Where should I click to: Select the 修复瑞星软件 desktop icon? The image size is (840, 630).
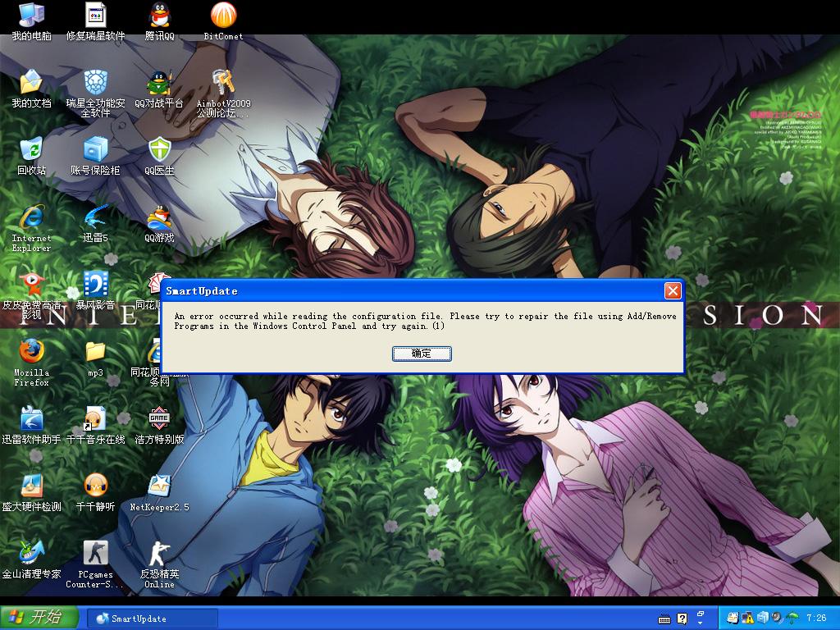(x=95, y=21)
